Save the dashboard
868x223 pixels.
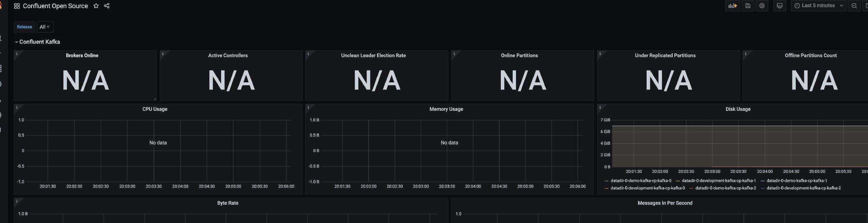tap(748, 6)
